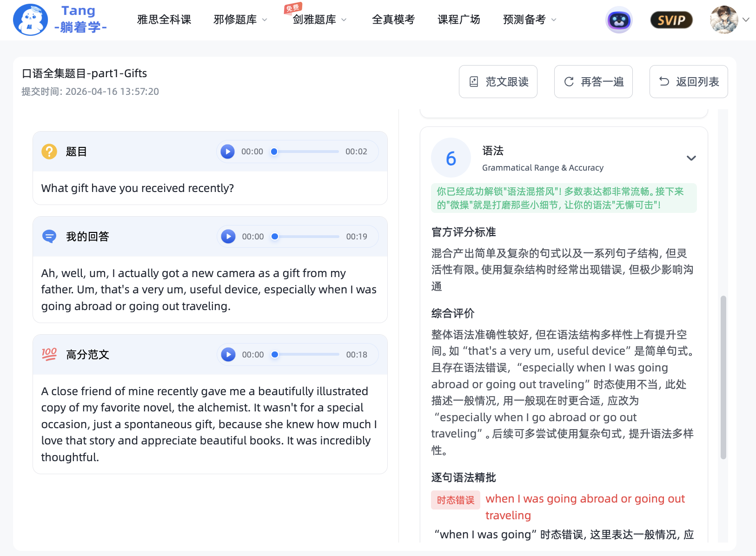Click the 综合评价 heading
756x556 pixels.
(x=453, y=313)
